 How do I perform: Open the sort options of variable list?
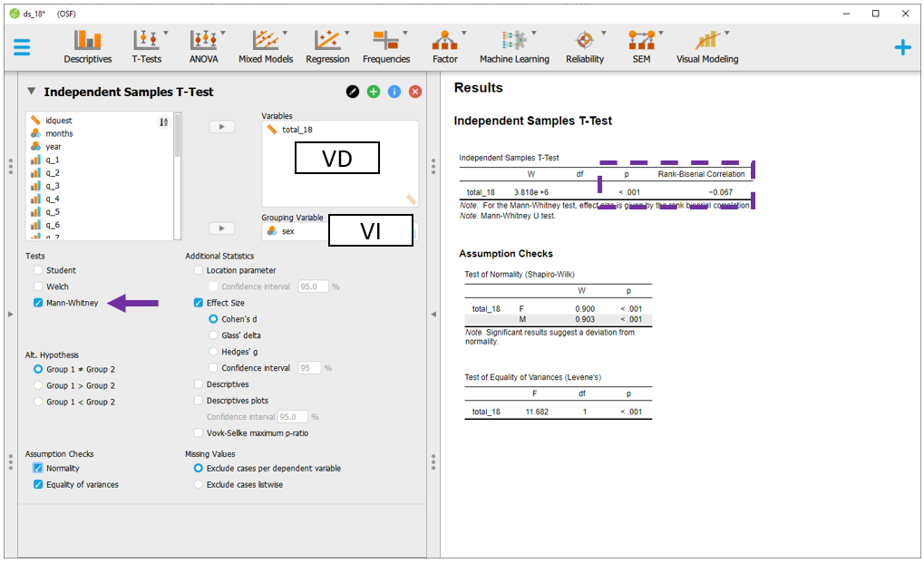click(163, 121)
